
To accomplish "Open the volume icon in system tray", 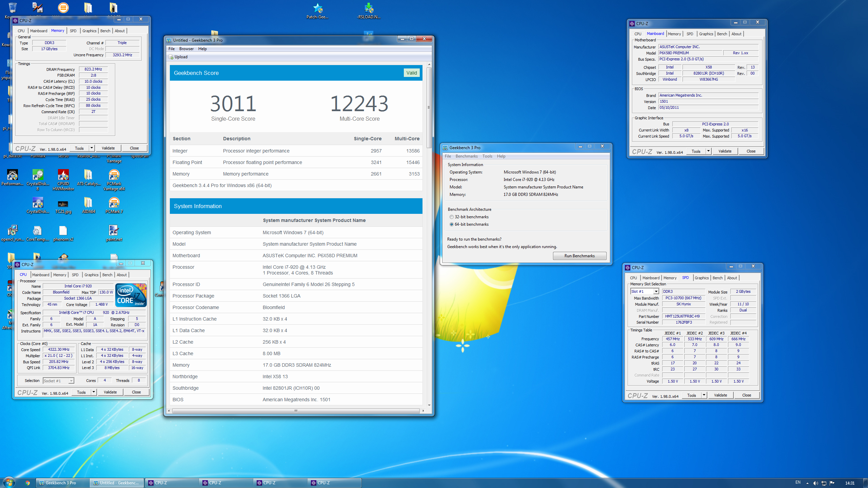I will pos(816,483).
